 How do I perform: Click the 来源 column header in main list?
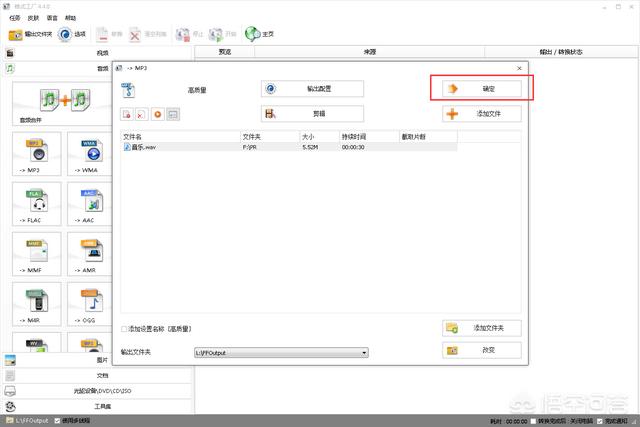click(x=370, y=52)
